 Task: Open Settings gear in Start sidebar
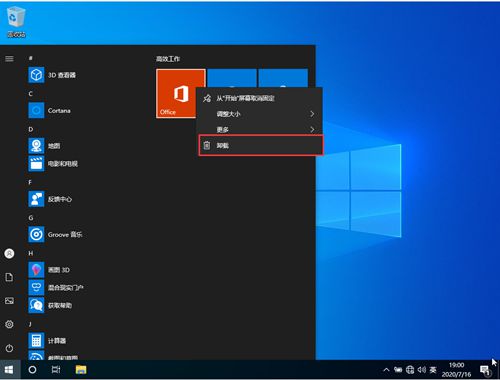pyautogui.click(x=9, y=324)
